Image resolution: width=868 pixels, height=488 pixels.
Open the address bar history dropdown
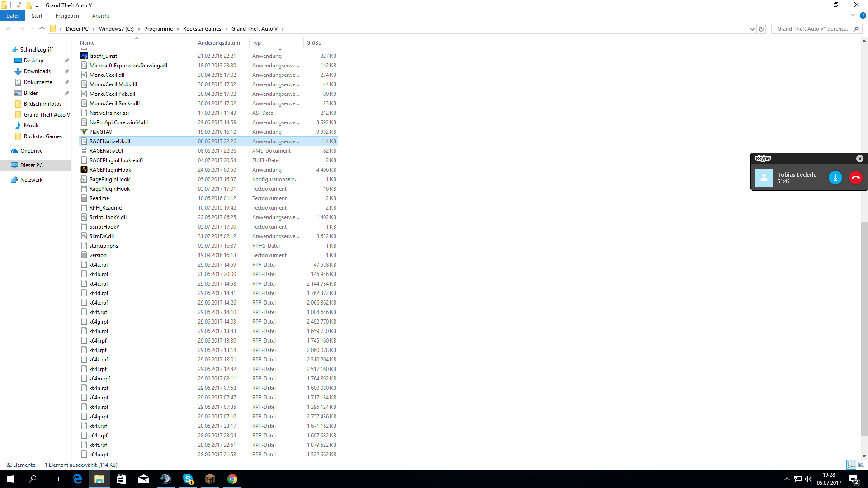pos(752,29)
